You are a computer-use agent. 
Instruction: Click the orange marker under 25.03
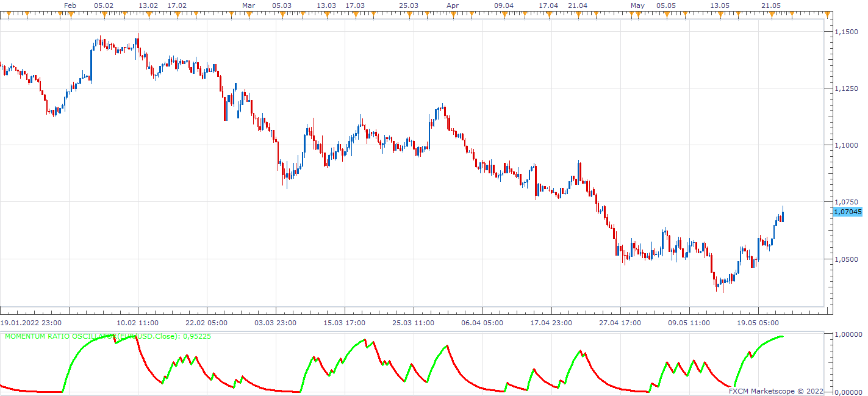[409, 15]
